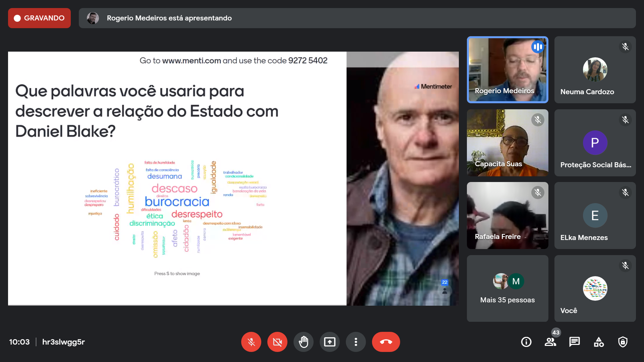644x362 pixels.
Task: Open meeting details info icon
Action: pos(526,342)
